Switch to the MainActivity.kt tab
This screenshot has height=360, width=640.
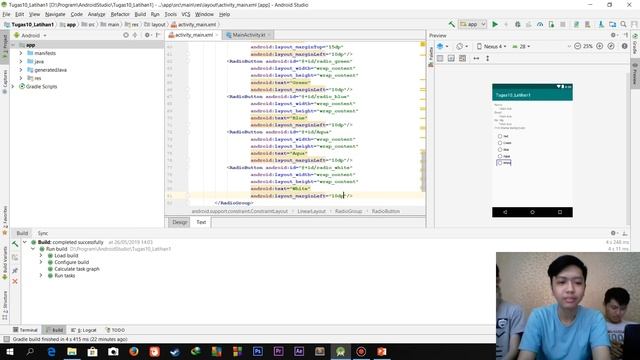pyautogui.click(x=248, y=35)
